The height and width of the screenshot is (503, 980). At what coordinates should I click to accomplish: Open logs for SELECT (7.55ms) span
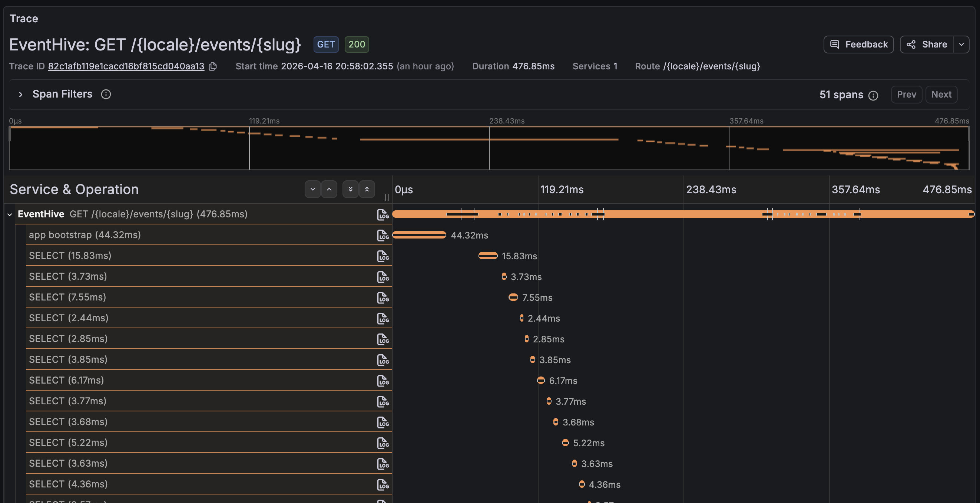tap(383, 297)
